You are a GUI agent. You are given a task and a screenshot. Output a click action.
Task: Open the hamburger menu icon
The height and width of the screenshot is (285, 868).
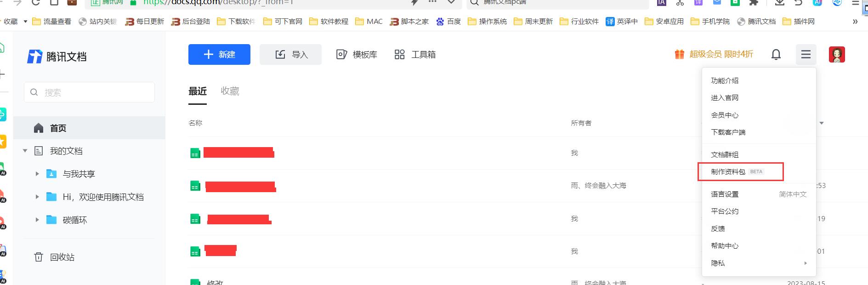(806, 55)
